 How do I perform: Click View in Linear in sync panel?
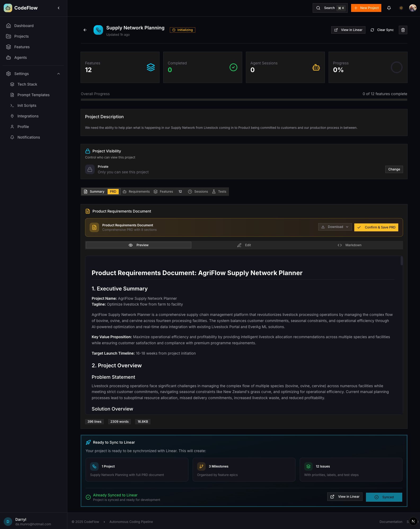point(345,497)
